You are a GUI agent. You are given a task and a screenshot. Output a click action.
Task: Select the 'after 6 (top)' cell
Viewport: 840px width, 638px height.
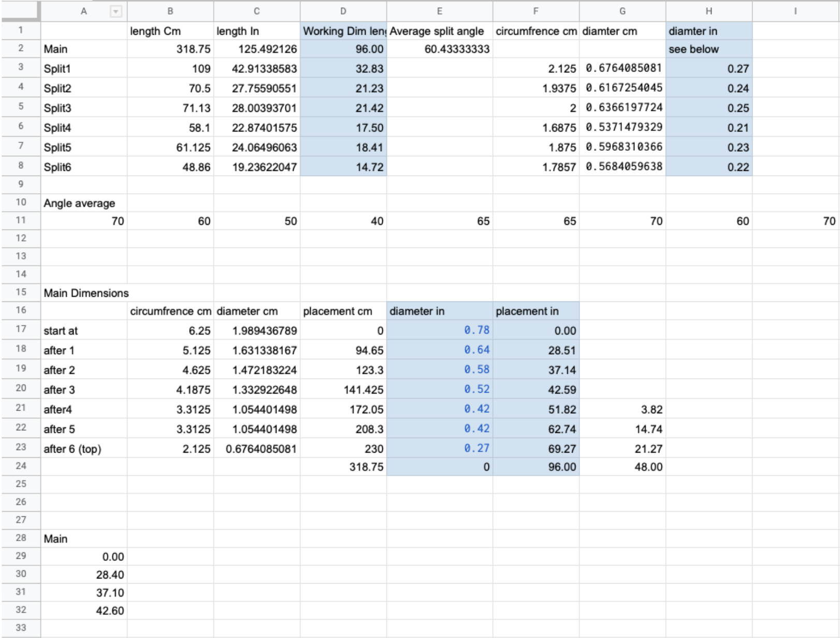point(84,448)
